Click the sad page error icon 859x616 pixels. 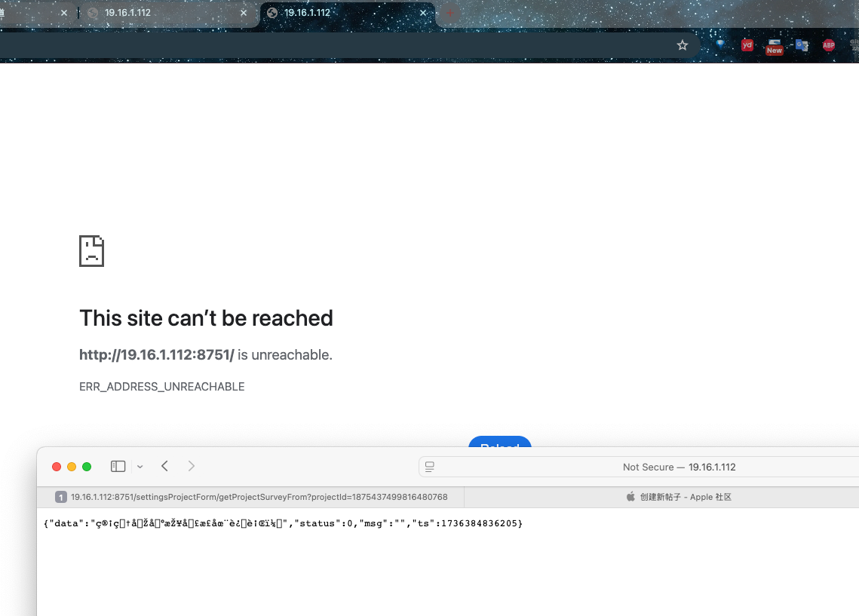pos(91,251)
